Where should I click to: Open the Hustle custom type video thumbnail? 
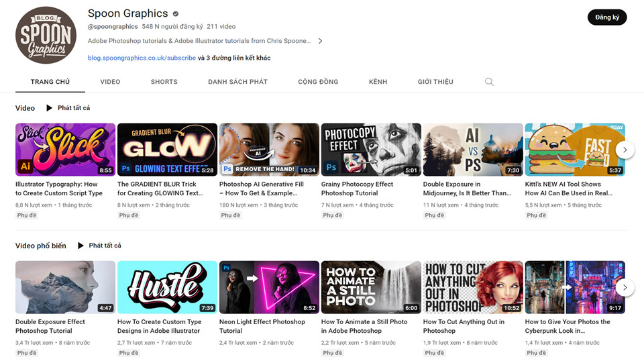pos(167,287)
